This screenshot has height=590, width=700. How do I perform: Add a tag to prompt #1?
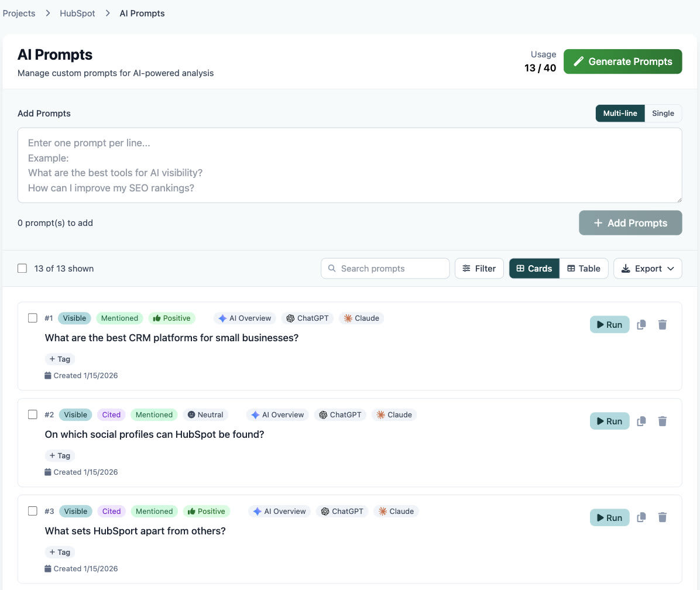60,359
